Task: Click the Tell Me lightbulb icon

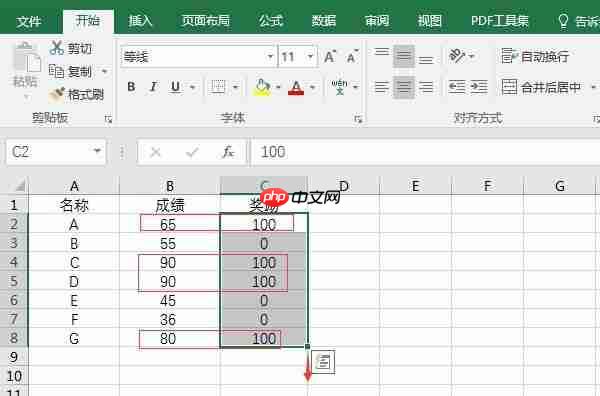Action: coord(563,21)
